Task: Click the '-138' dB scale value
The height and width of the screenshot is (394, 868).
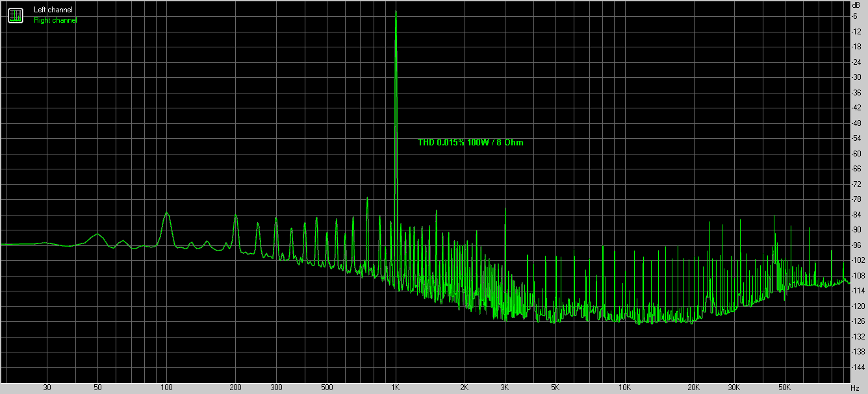Action: (860, 352)
